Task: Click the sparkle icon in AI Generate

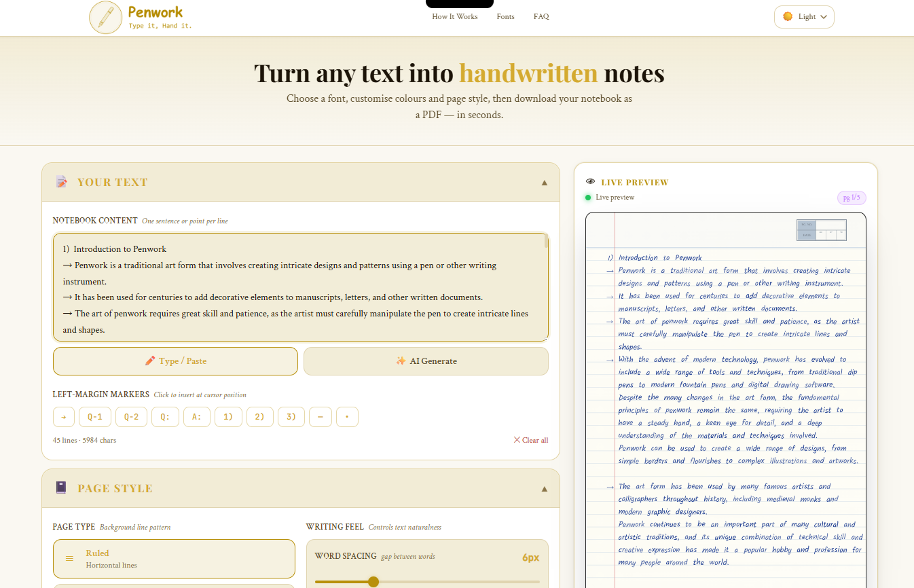Action: click(401, 361)
